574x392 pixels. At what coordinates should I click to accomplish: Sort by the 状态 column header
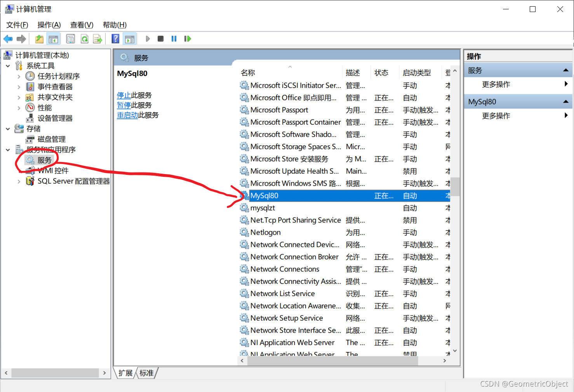click(x=386, y=73)
